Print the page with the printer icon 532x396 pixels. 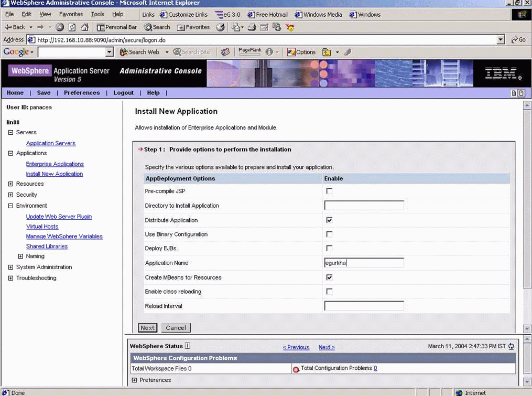pyautogui.click(x=252, y=27)
